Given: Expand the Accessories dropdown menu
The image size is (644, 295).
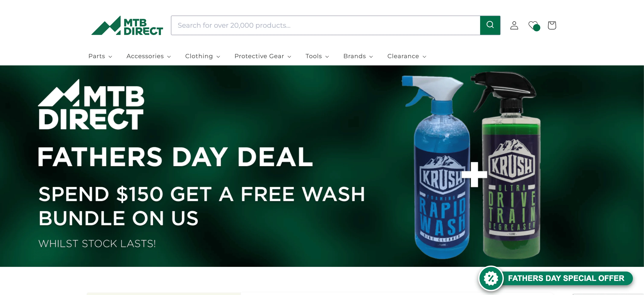Looking at the screenshot, I should tap(149, 56).
